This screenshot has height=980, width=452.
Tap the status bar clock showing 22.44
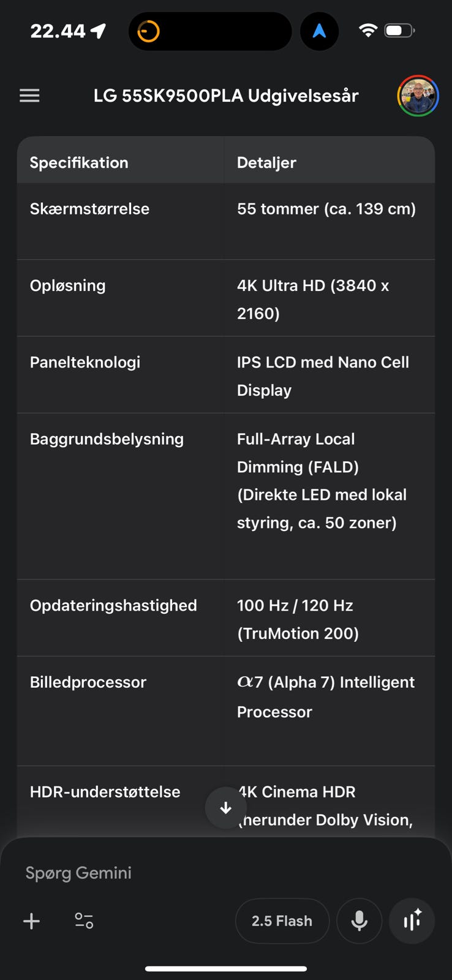click(58, 31)
